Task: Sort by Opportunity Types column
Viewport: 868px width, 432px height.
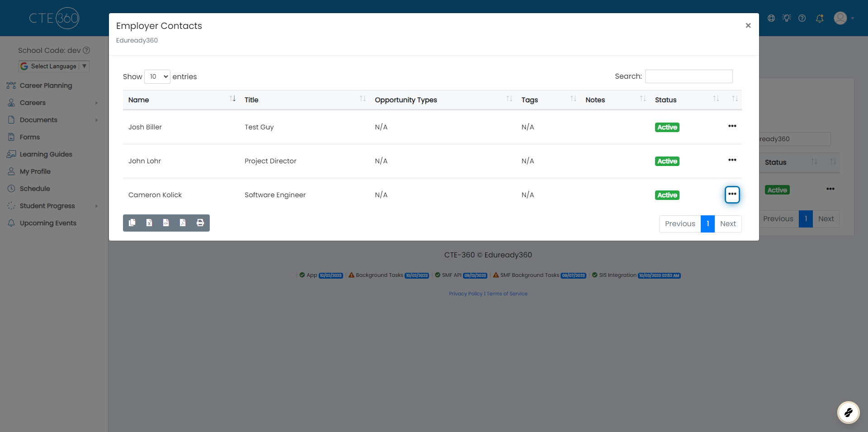Action: pyautogui.click(x=443, y=100)
